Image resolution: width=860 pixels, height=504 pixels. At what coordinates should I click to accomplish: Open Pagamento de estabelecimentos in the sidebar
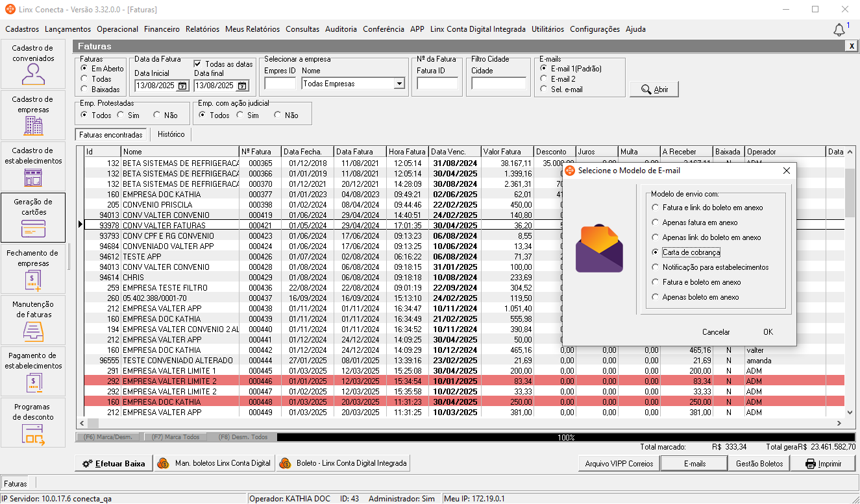coord(33,371)
